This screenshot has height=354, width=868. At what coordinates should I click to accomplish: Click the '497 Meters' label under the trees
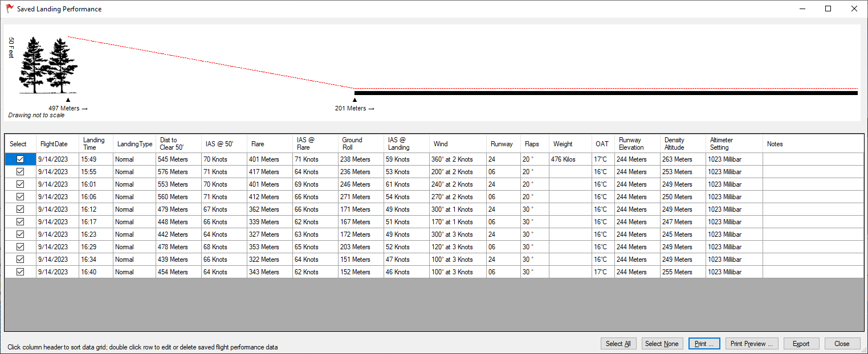[68, 108]
